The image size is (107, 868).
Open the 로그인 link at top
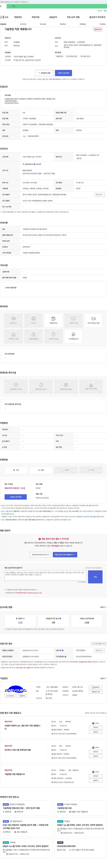pos(100,11)
